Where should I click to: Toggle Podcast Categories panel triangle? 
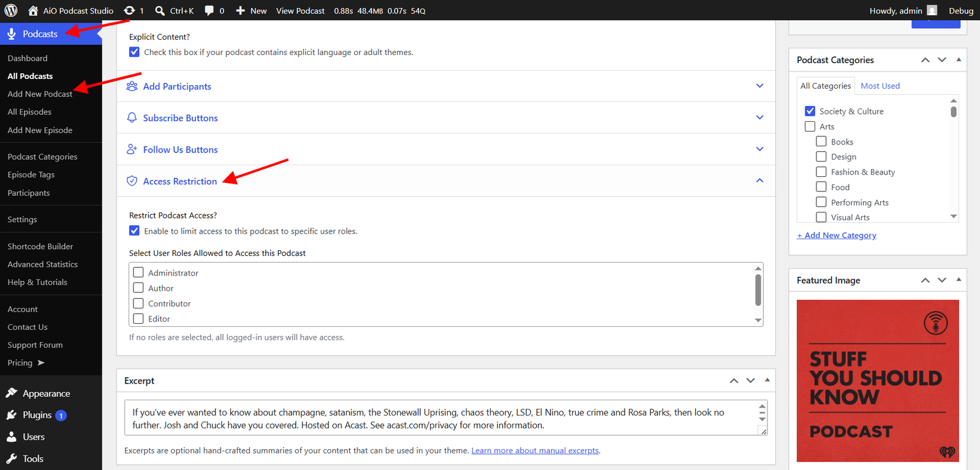959,59
